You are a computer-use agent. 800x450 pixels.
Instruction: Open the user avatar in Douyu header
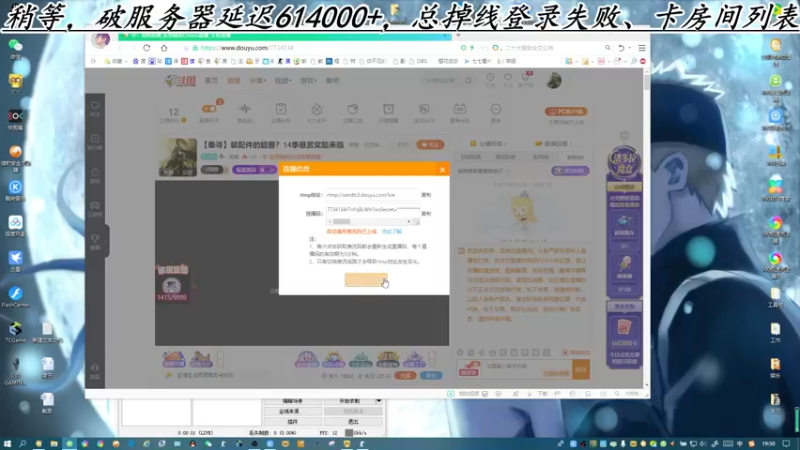[x=554, y=80]
